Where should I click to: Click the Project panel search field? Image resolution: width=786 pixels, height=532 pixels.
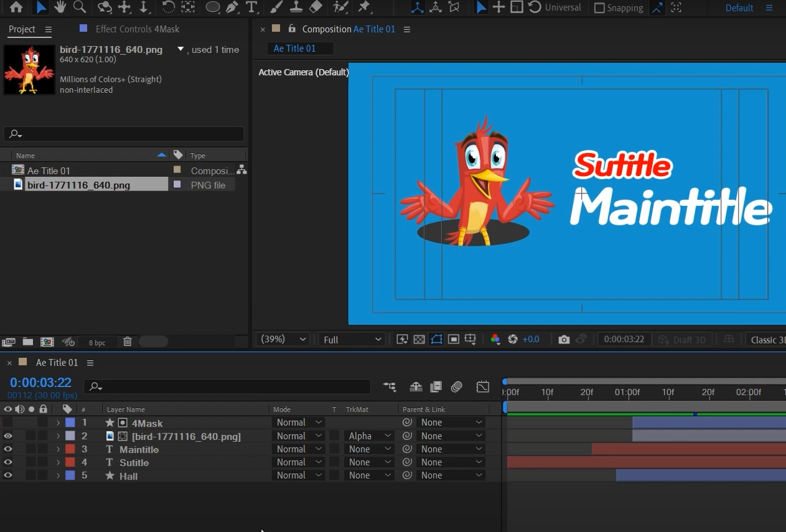tap(124, 134)
